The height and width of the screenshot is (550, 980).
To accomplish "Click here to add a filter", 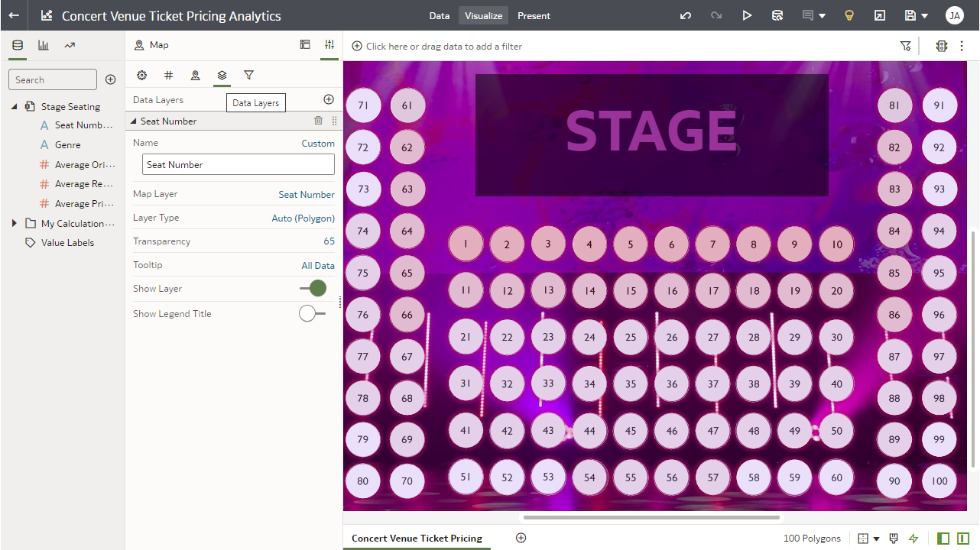I will pos(436,46).
